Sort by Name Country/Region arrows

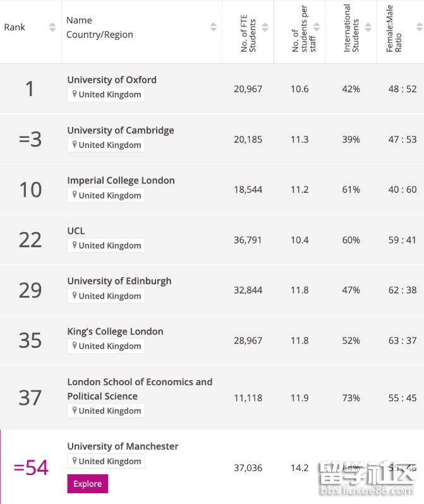[214, 27]
